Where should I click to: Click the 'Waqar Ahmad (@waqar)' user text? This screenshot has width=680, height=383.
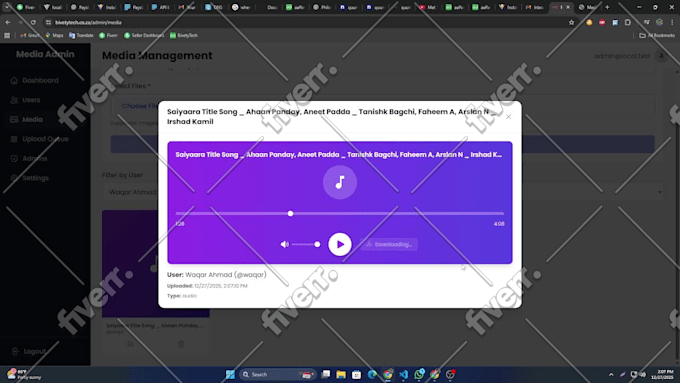click(x=226, y=275)
